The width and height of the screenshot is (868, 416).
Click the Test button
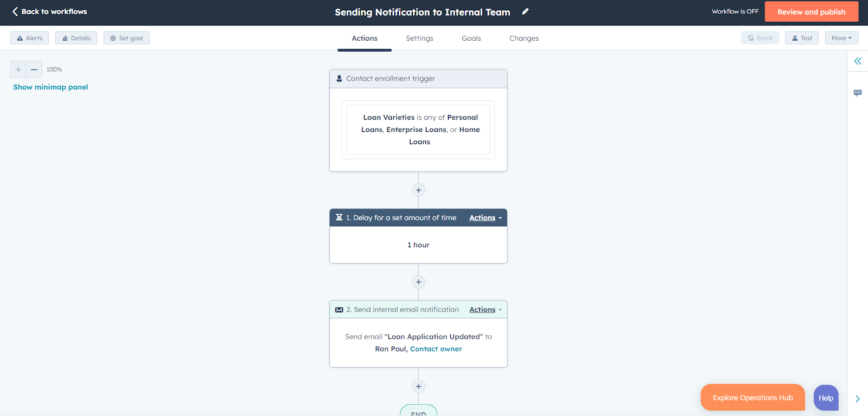click(x=802, y=38)
